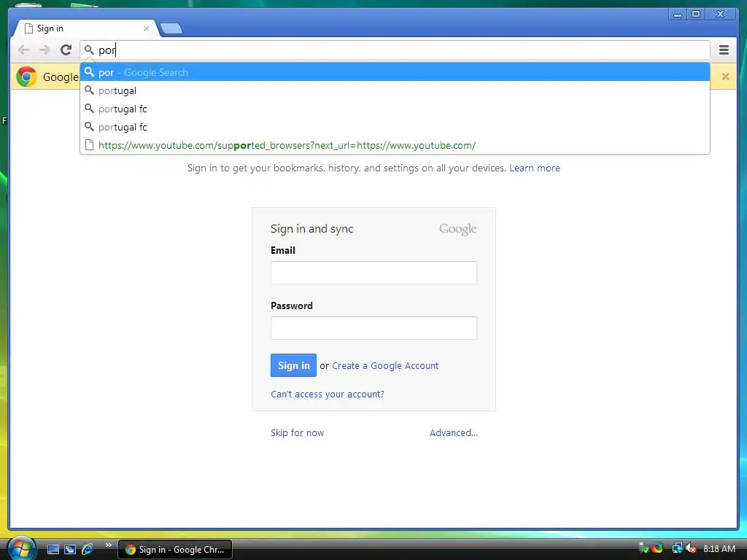Select the 'portugal' suggestion

click(x=395, y=90)
